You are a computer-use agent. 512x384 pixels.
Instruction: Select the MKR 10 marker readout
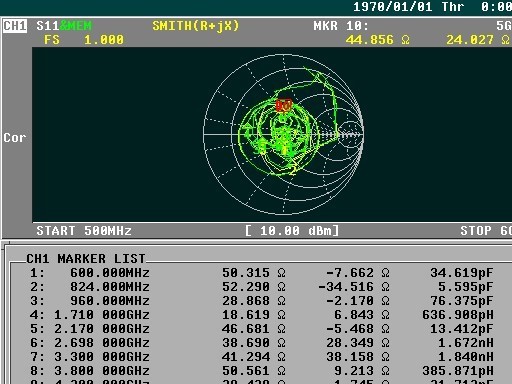[x=341, y=26]
